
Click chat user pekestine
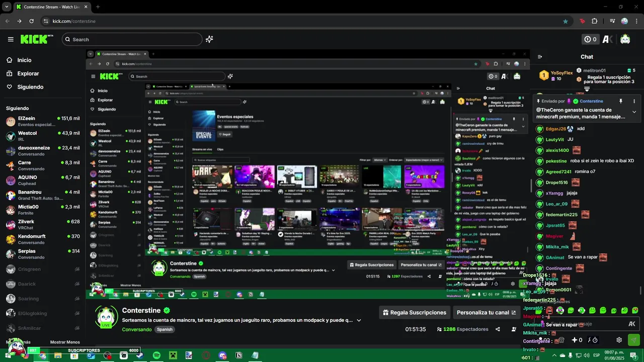pyautogui.click(x=556, y=161)
